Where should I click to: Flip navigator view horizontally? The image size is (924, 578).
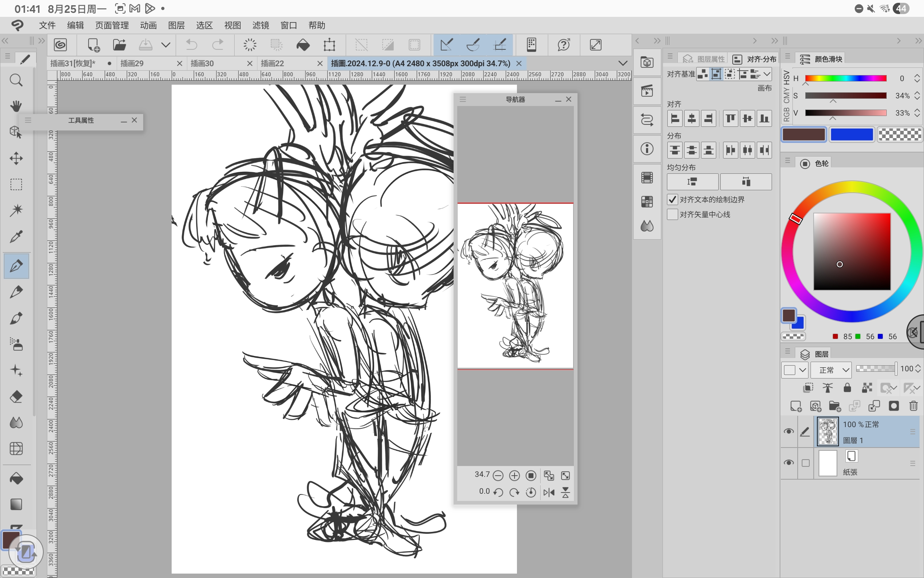pyautogui.click(x=549, y=492)
